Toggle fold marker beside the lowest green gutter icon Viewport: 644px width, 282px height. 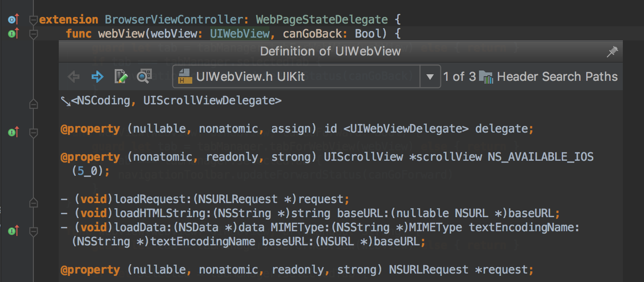pos(33,232)
